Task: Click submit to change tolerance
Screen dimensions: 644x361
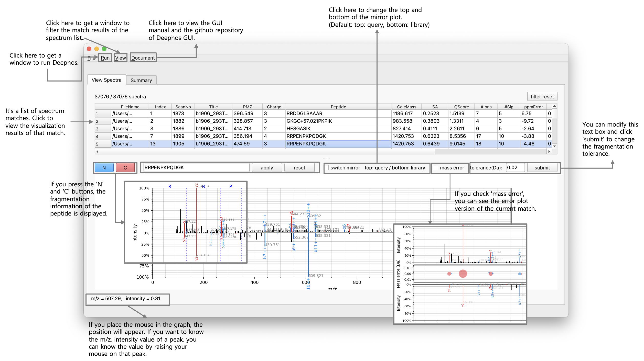Action: [542, 168]
